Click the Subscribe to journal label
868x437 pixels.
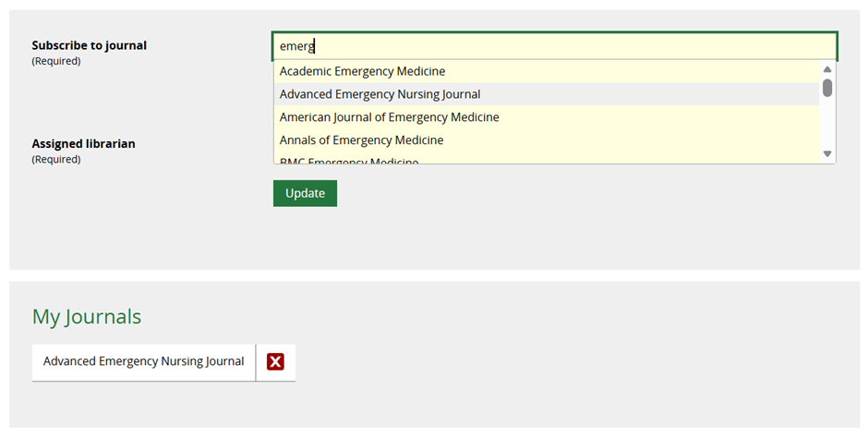pos(89,45)
